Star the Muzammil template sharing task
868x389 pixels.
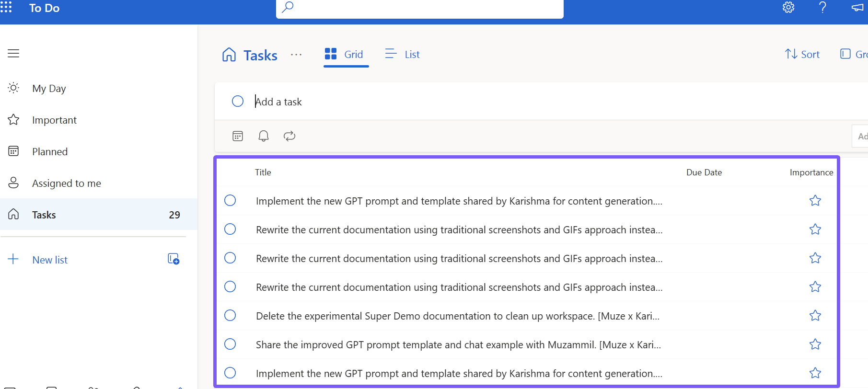click(x=815, y=344)
